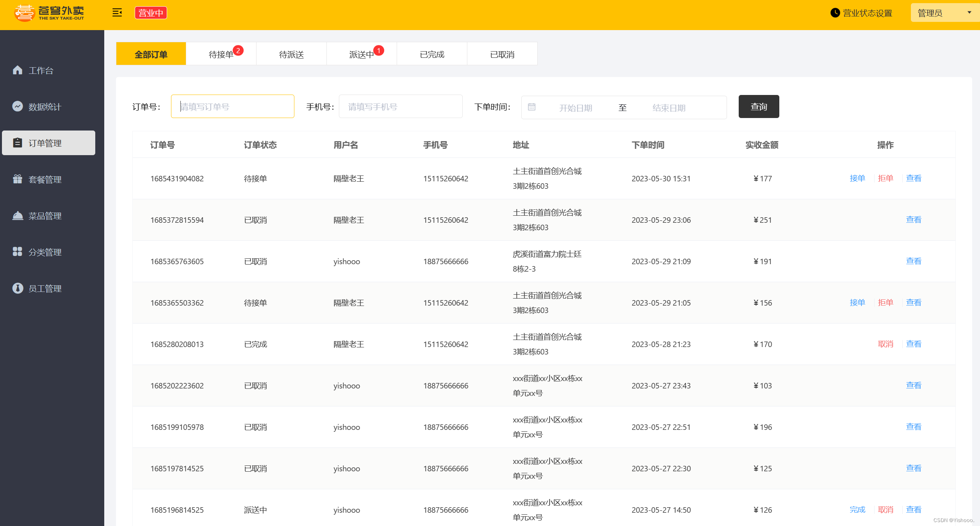This screenshot has width=980, height=526.
Task: Select the 全部订单 tab
Action: pos(151,54)
